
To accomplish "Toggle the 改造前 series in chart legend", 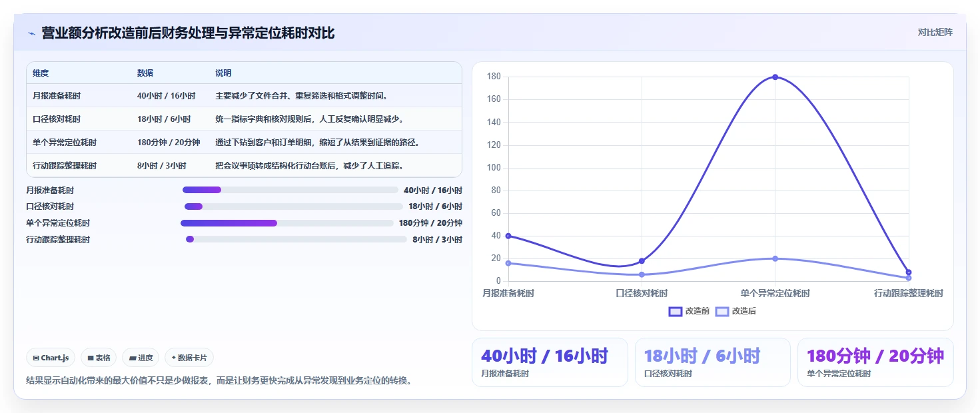I will 689,311.
